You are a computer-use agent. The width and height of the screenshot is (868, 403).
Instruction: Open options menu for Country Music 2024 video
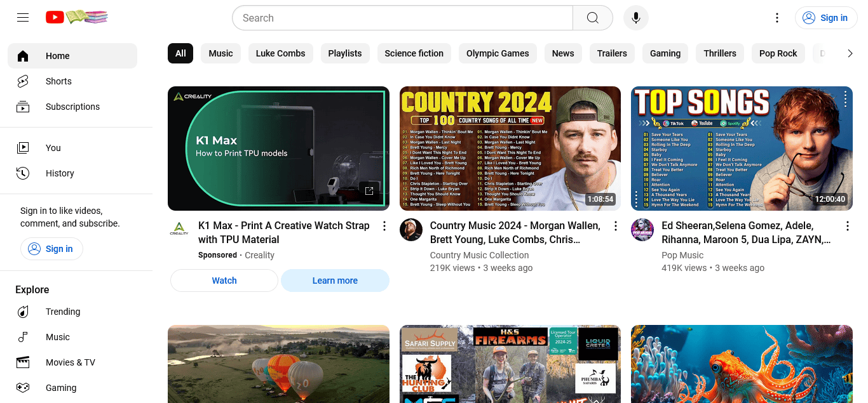(615, 226)
